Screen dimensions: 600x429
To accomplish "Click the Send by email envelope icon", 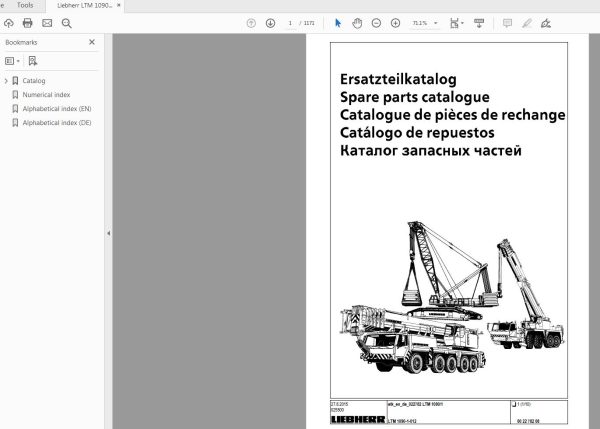I will [46, 23].
